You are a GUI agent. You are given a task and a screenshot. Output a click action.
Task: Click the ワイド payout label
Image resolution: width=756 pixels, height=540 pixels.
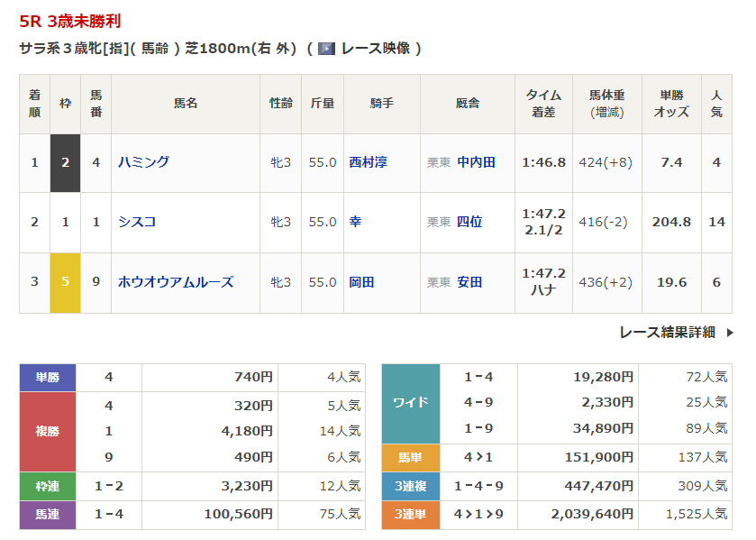(411, 403)
